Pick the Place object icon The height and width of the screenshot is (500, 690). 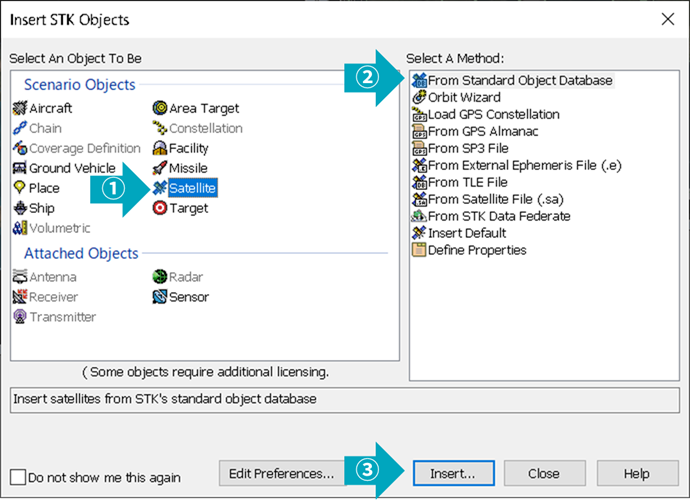[x=20, y=188]
